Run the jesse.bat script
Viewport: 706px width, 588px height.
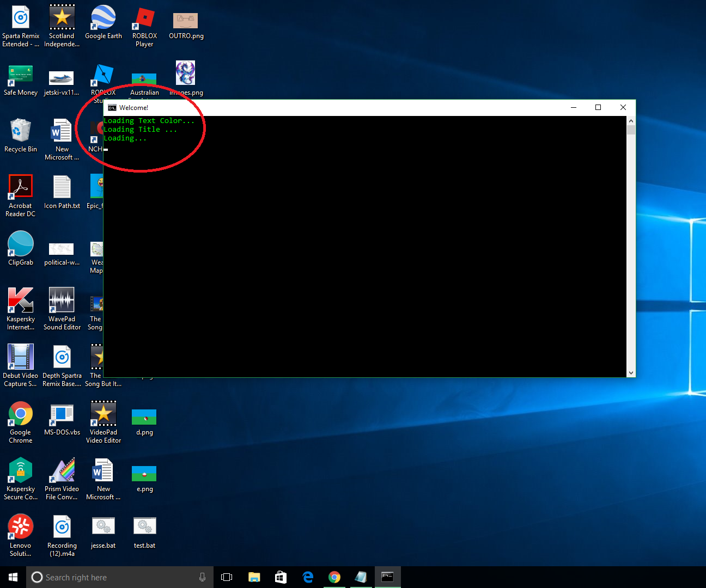[x=103, y=526]
